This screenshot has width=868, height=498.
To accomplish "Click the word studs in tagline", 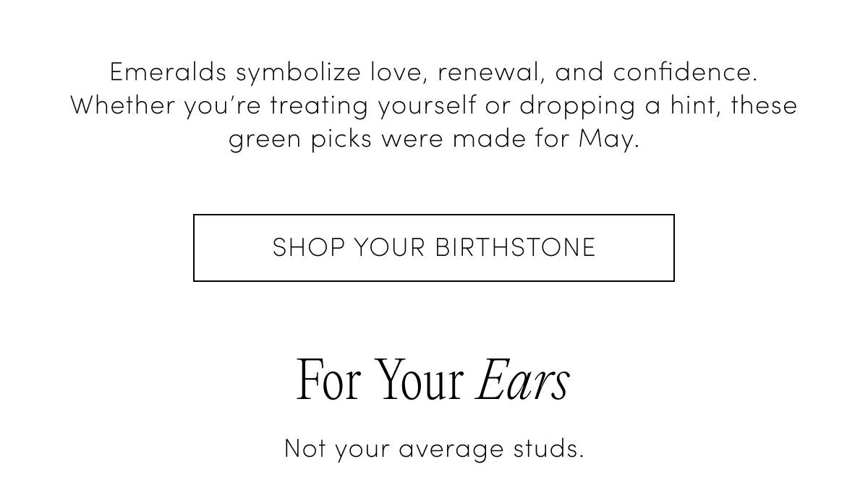I will click(548, 449).
